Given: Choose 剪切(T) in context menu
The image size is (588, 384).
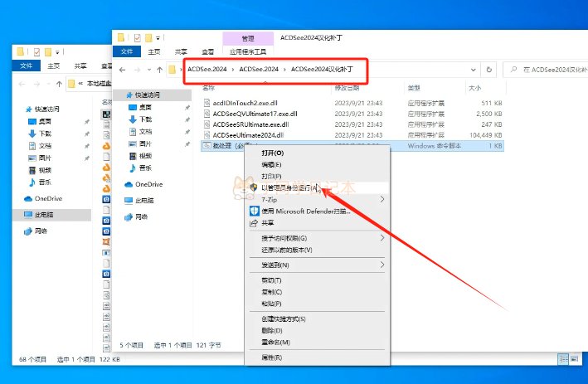Looking at the screenshot, I should [318, 280].
